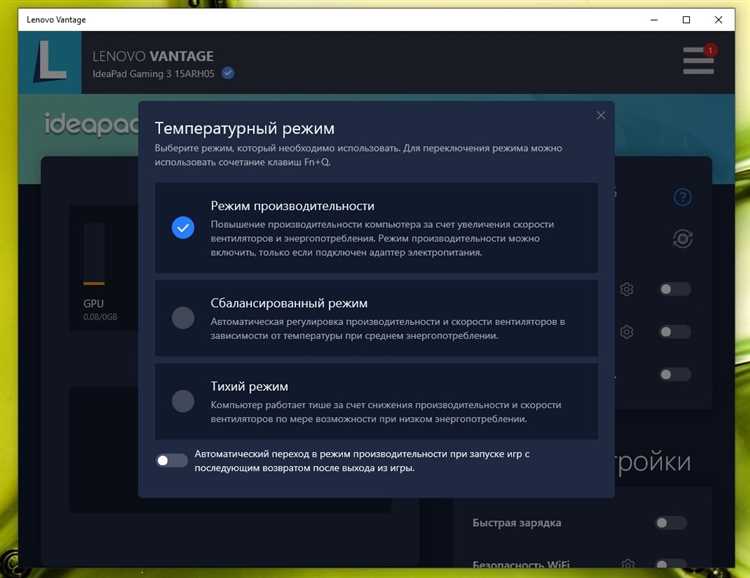Viewport: 750px width, 578px height.
Task: Click the LENOVO VANTAGE header title
Action: (x=153, y=56)
